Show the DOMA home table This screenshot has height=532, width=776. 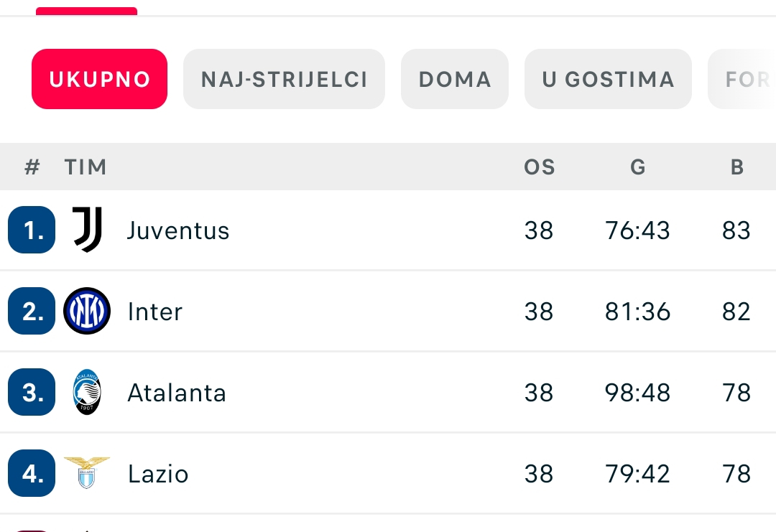tap(455, 79)
